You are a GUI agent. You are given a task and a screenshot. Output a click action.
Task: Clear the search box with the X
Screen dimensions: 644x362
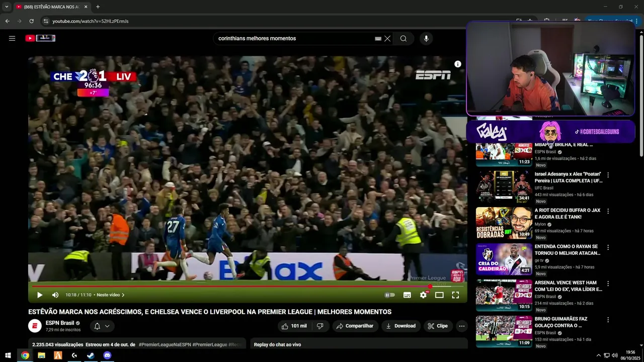387,38
